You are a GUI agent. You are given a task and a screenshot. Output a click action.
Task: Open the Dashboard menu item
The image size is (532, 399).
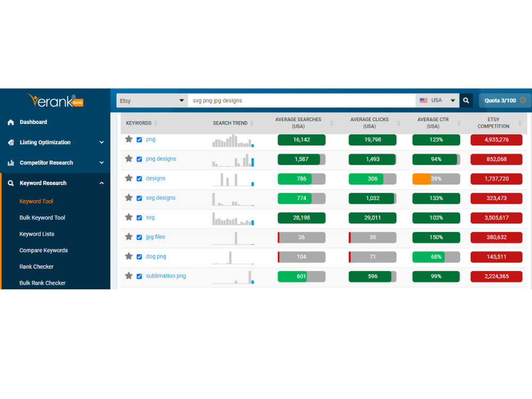[33, 122]
